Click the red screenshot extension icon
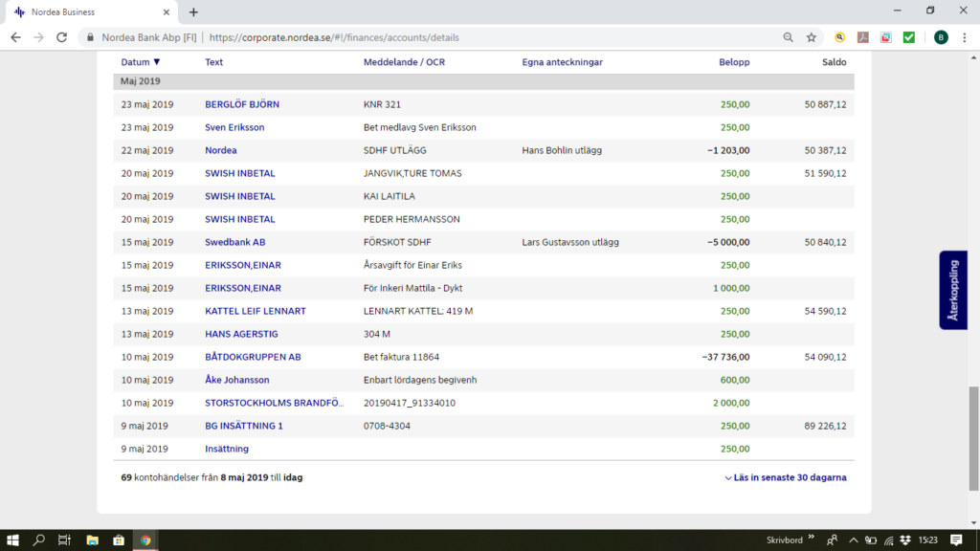Screen dimensions: 980x551 [x=886, y=37]
